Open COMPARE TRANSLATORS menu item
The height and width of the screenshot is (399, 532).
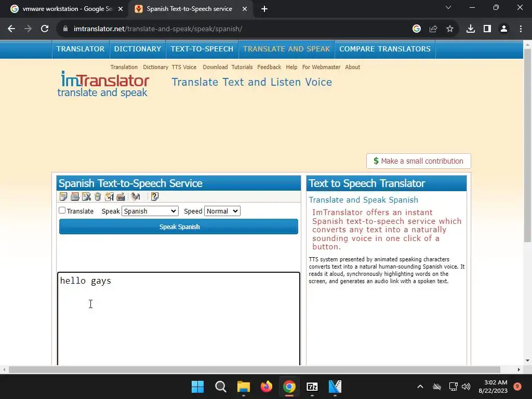(x=385, y=49)
